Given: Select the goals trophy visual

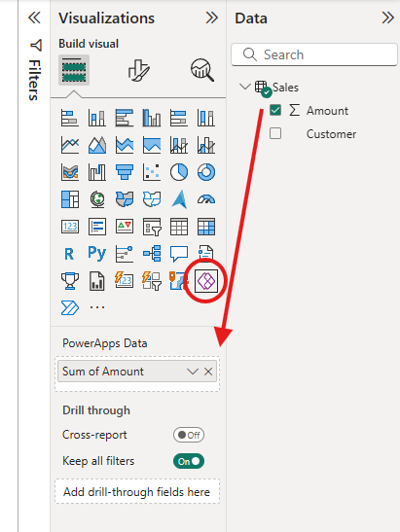Looking at the screenshot, I should pos(70,281).
